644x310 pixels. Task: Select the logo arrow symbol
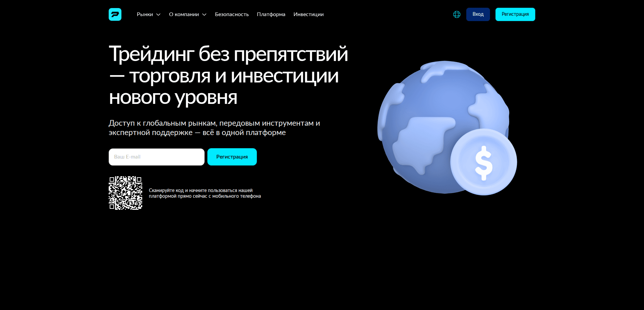[115, 14]
